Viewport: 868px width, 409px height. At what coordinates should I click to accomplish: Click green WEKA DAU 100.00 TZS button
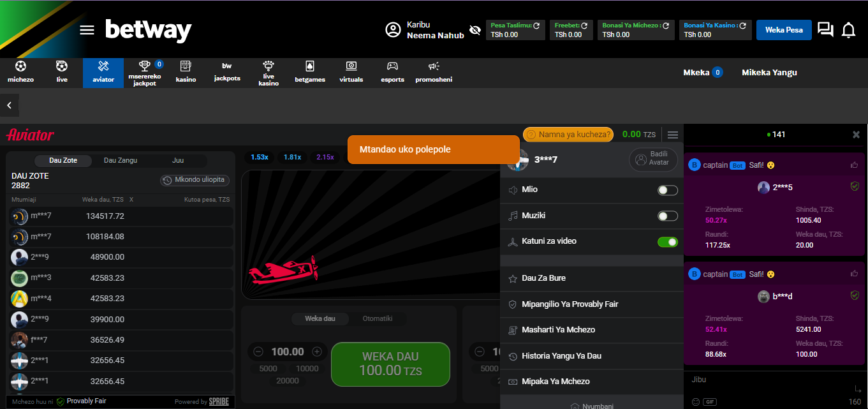[390, 364]
